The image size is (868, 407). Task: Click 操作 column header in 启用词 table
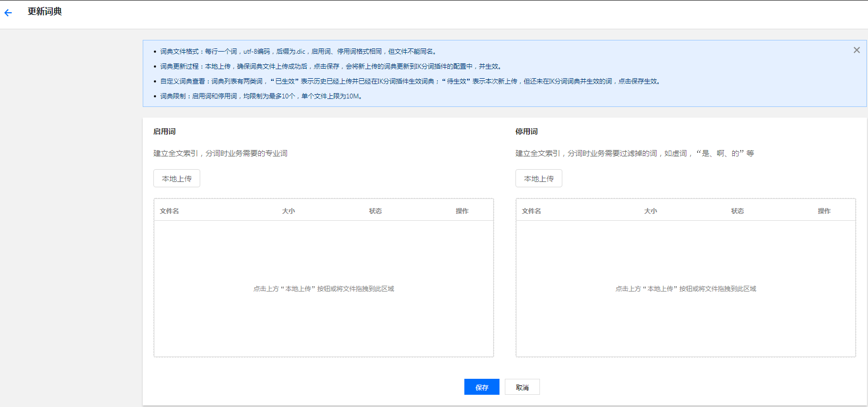coord(462,211)
